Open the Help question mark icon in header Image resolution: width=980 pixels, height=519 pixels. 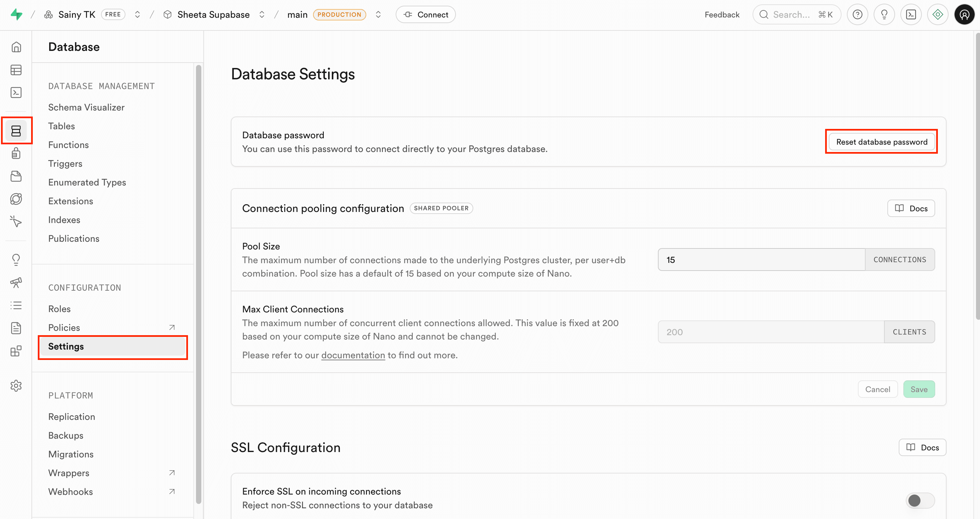(x=858, y=14)
